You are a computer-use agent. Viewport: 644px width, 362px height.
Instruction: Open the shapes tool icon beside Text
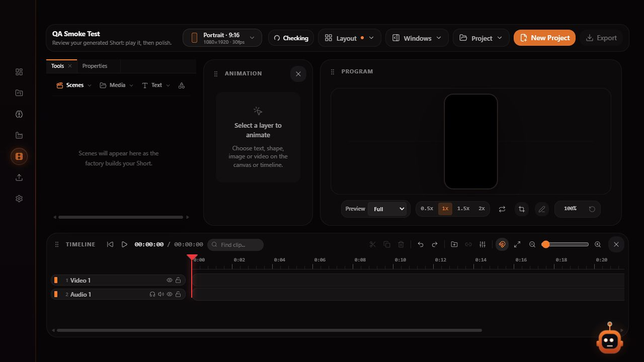pyautogui.click(x=181, y=85)
